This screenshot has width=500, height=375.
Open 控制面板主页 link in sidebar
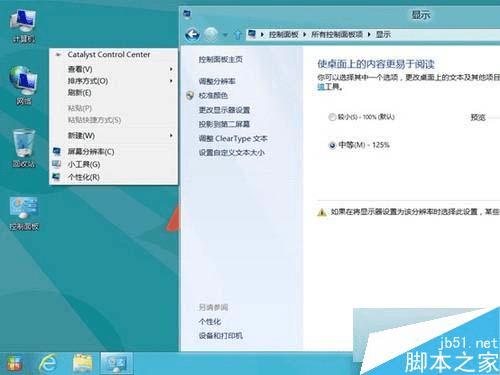point(220,60)
